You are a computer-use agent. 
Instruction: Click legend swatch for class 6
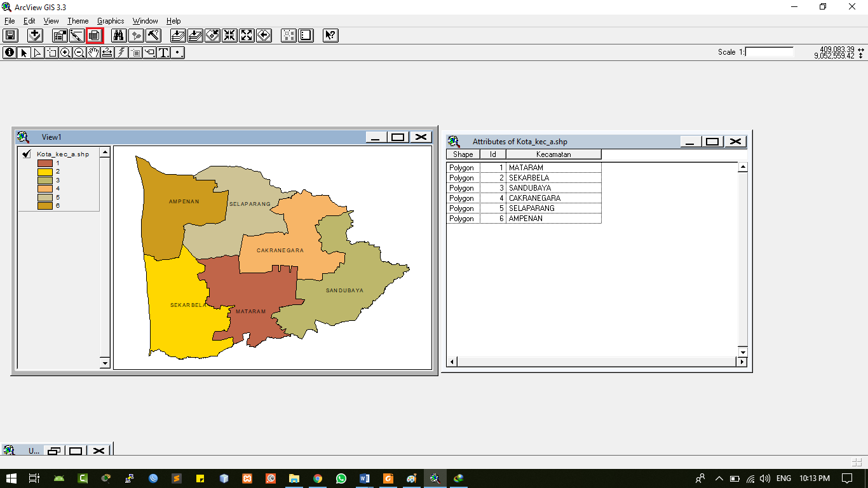pyautogui.click(x=44, y=205)
